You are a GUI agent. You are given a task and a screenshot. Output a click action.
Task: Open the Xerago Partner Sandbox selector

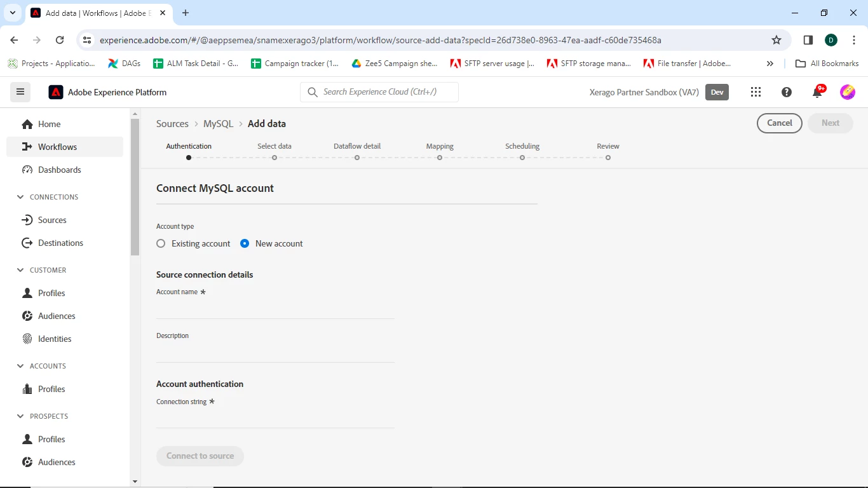pos(644,92)
